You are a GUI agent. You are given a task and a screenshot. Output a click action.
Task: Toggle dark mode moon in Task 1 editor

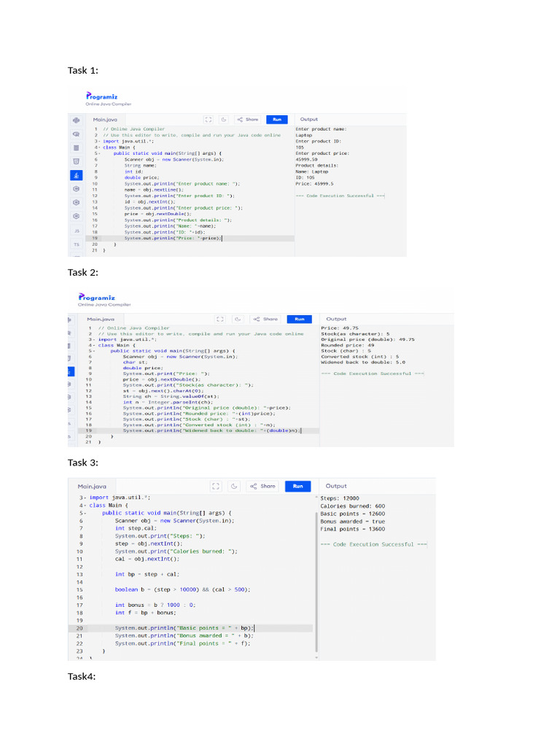pos(223,120)
